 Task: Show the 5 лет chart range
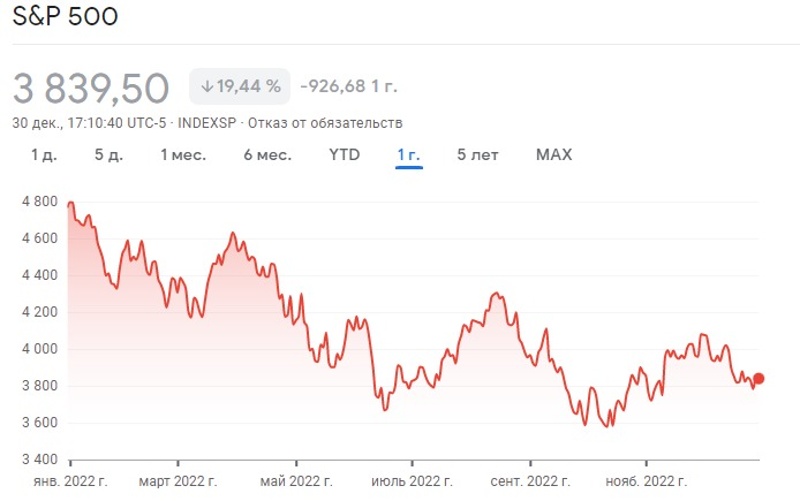(478, 155)
